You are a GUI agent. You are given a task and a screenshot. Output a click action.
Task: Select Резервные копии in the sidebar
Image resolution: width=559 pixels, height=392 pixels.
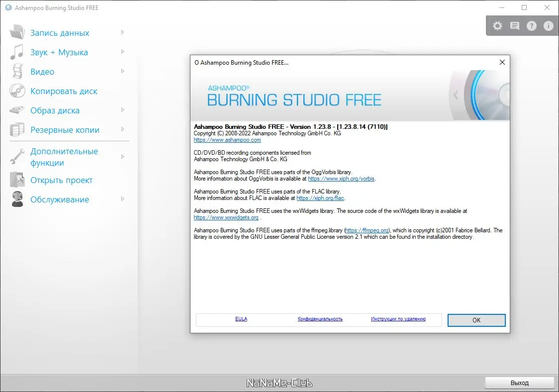tap(65, 130)
